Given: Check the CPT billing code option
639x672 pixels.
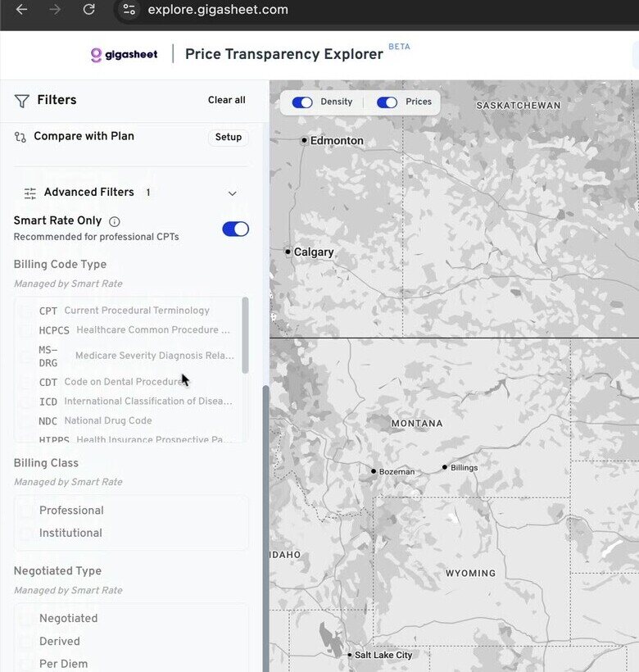Looking at the screenshot, I should pos(26,311).
